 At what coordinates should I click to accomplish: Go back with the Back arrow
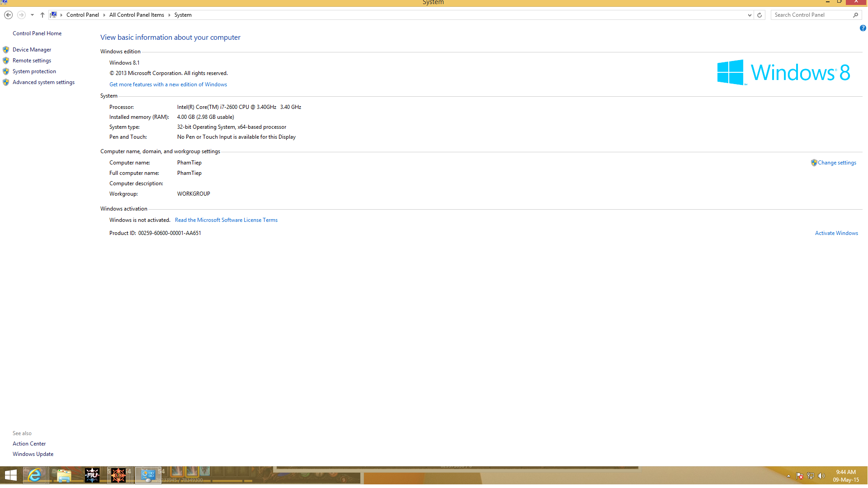pos(8,15)
